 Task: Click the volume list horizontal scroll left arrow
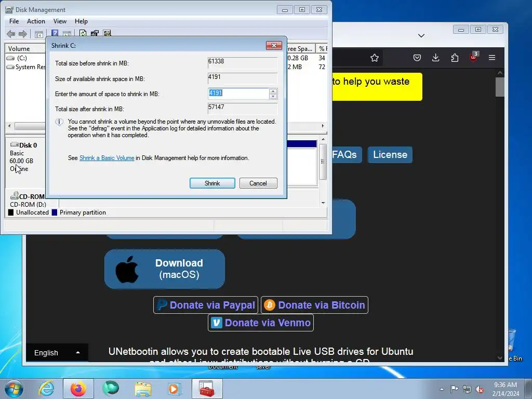[9, 126]
